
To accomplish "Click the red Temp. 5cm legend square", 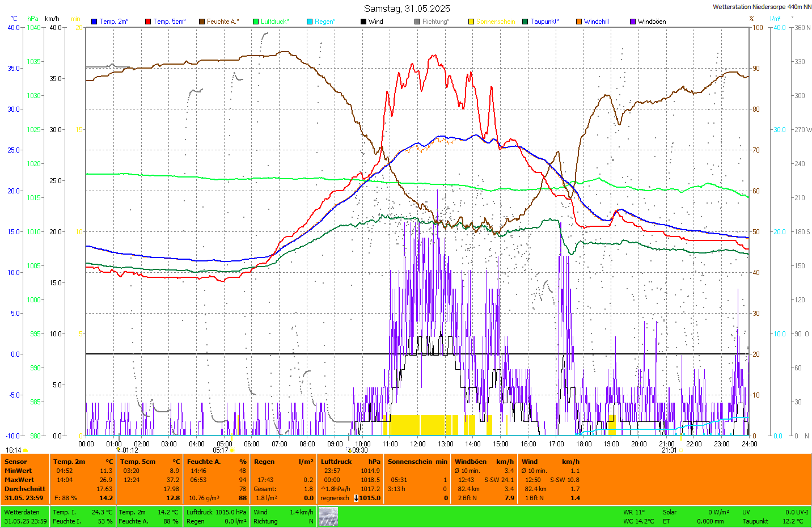I will coord(148,22).
